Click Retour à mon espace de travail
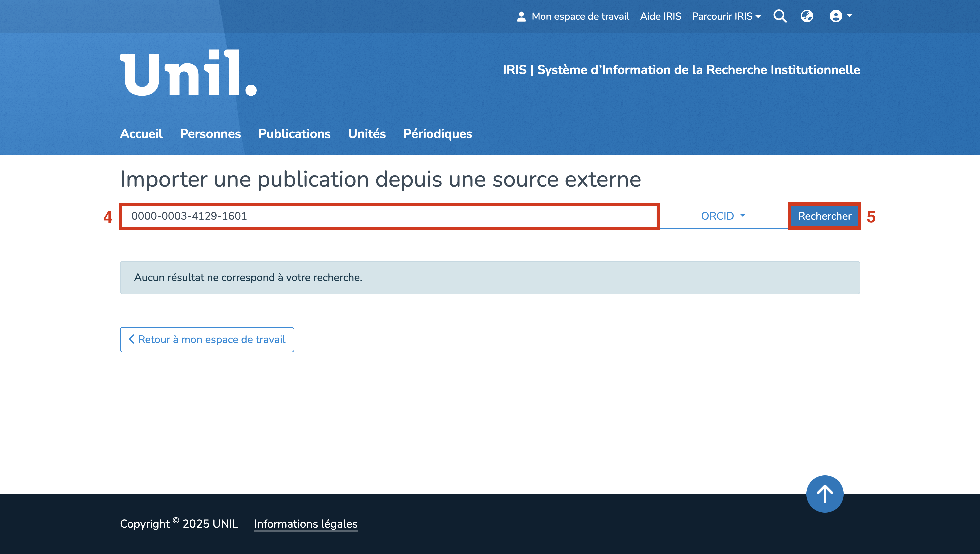 207,340
